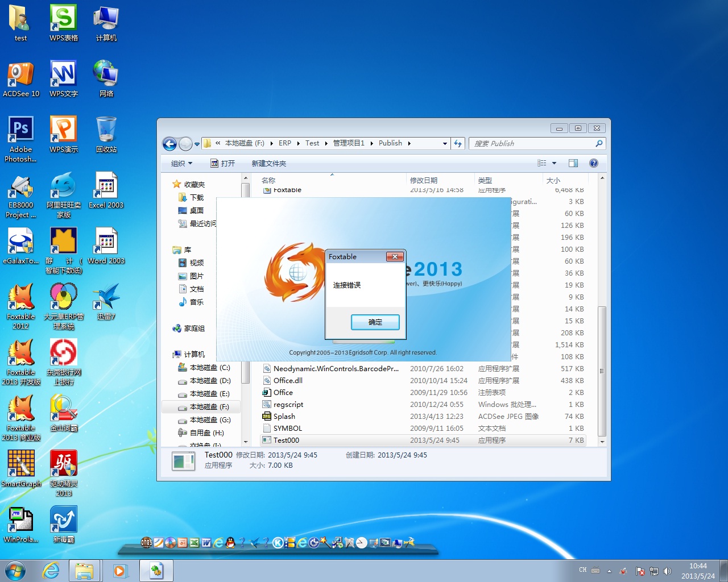Select the 桌面 favorites entry
Image resolution: width=728 pixels, height=582 pixels.
point(196,210)
